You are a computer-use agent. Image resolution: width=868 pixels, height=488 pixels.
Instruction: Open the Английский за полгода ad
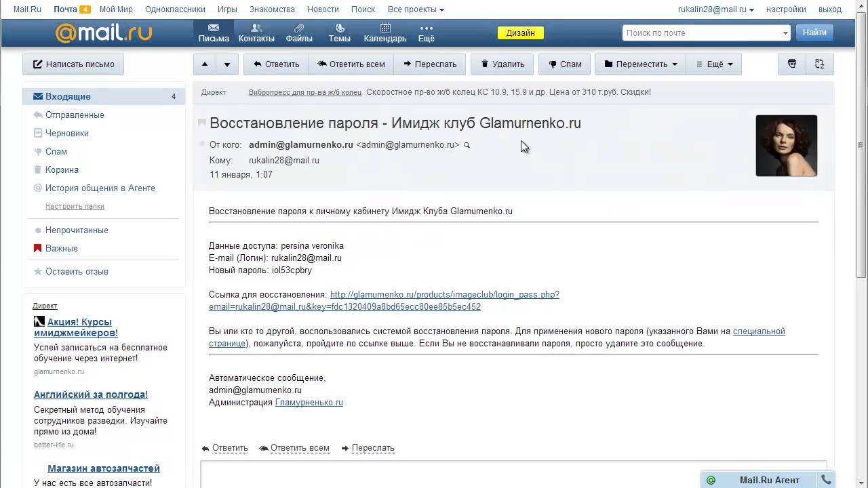tap(91, 394)
